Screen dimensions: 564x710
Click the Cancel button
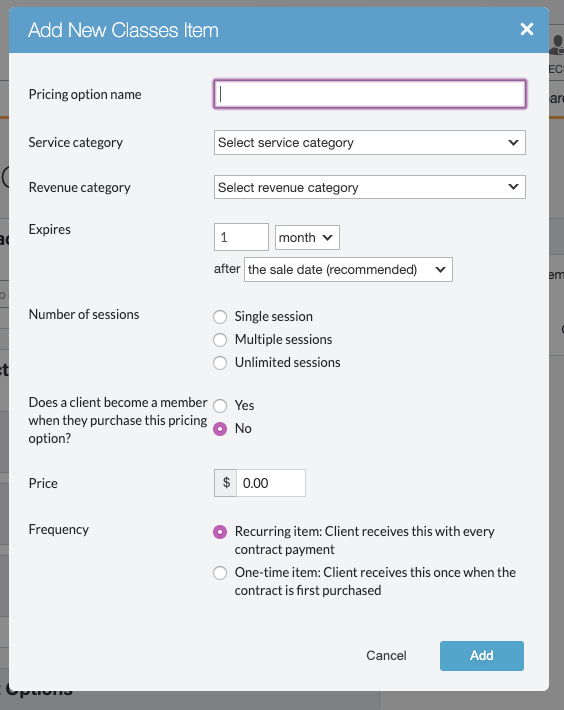386,655
